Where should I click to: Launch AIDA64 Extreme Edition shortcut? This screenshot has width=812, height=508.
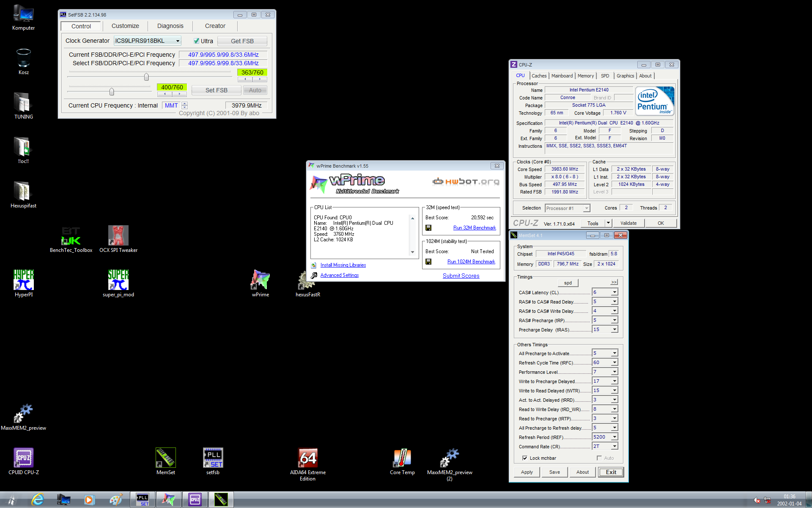(308, 464)
